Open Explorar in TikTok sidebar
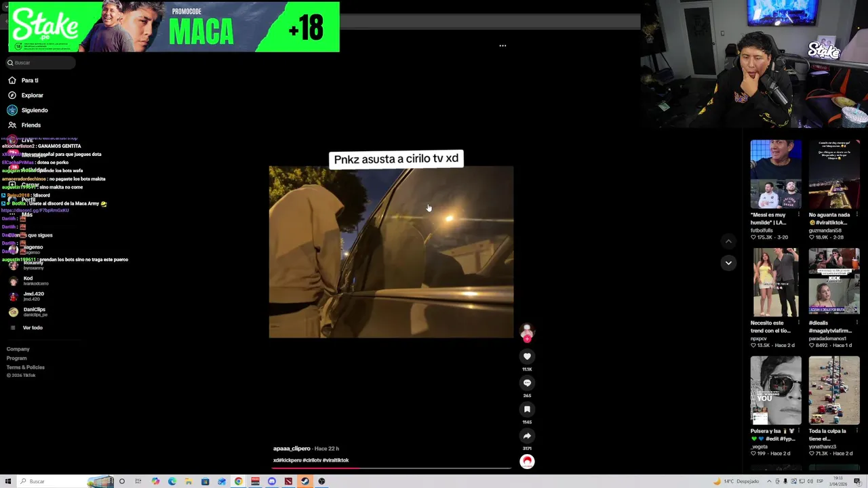868x488 pixels. pyautogui.click(x=26, y=95)
